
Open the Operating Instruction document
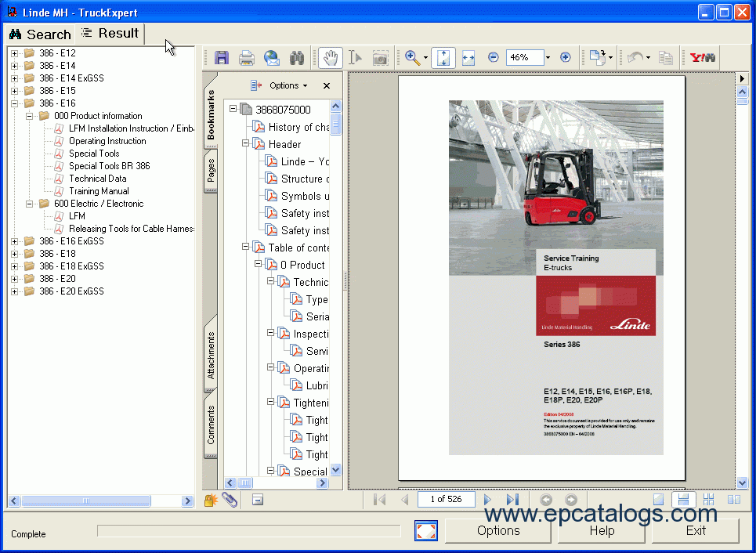pos(107,141)
